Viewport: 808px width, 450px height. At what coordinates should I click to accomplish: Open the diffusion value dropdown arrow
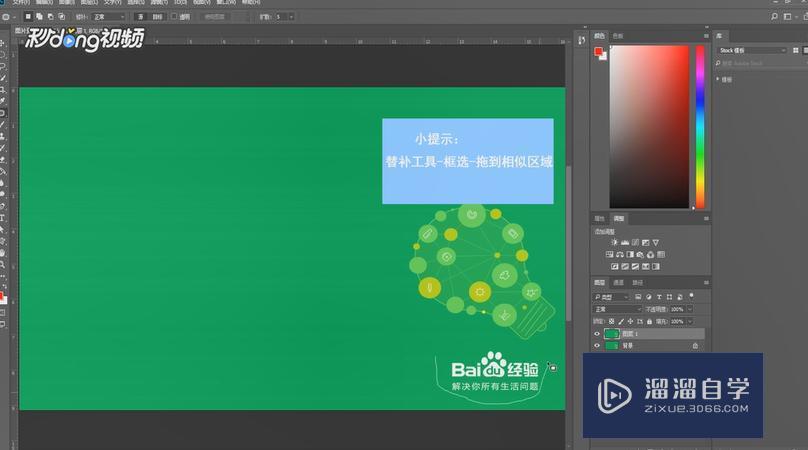(291, 17)
